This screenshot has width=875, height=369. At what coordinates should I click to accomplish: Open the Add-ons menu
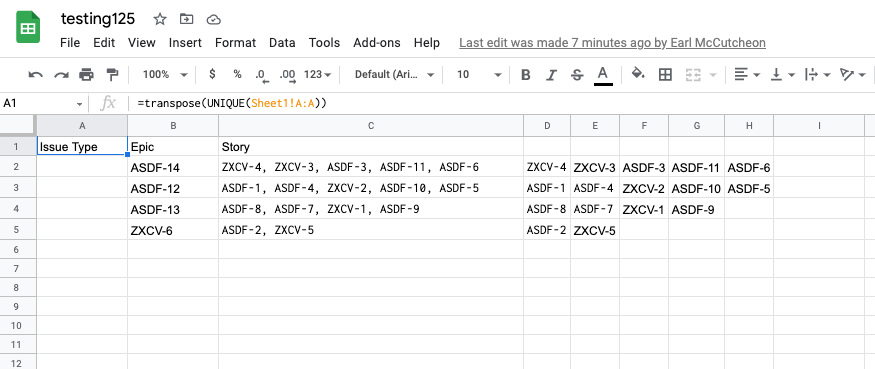377,43
